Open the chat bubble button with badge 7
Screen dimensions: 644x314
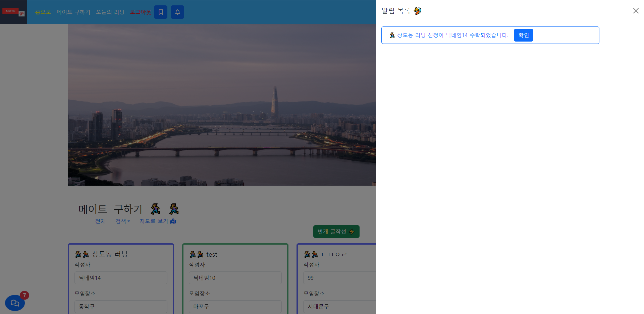15,303
